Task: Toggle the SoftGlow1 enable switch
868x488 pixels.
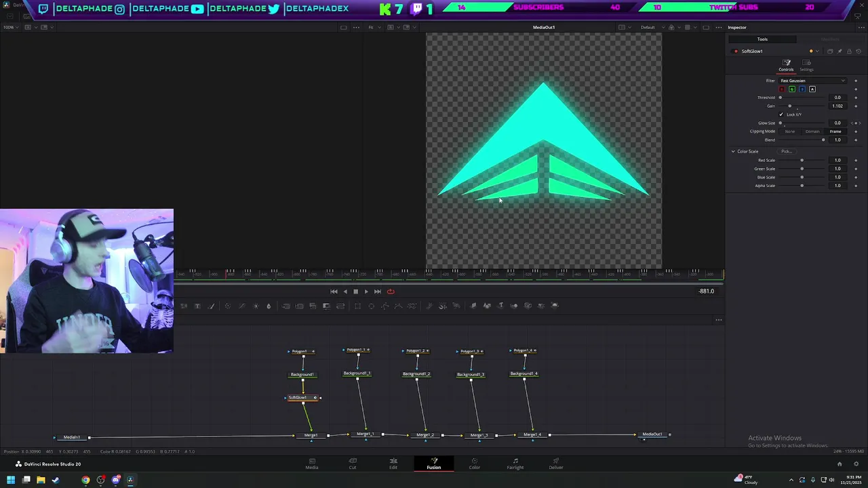Action: click(x=736, y=51)
